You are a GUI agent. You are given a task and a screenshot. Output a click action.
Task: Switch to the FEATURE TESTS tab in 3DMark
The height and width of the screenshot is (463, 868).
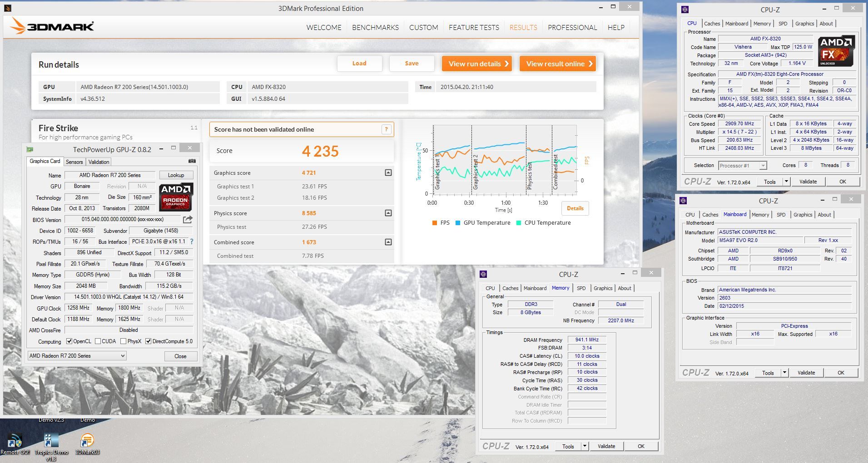click(x=474, y=28)
